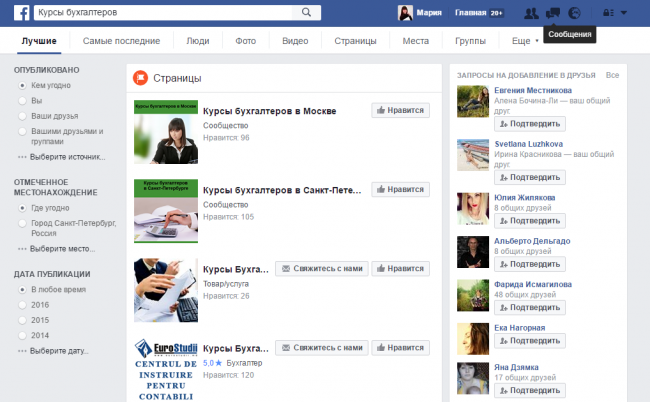Open the privacy shortcuts lock icon
The image size is (650, 402).
[608, 13]
